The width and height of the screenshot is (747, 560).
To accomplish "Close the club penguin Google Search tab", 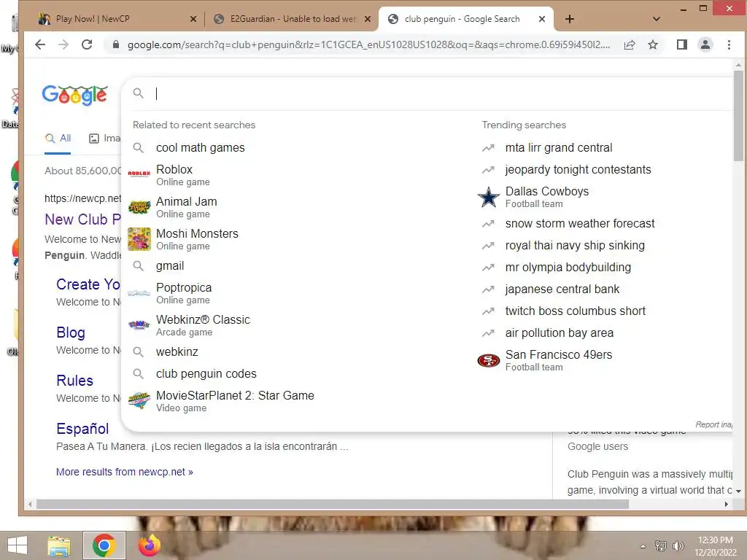I will 542,19.
